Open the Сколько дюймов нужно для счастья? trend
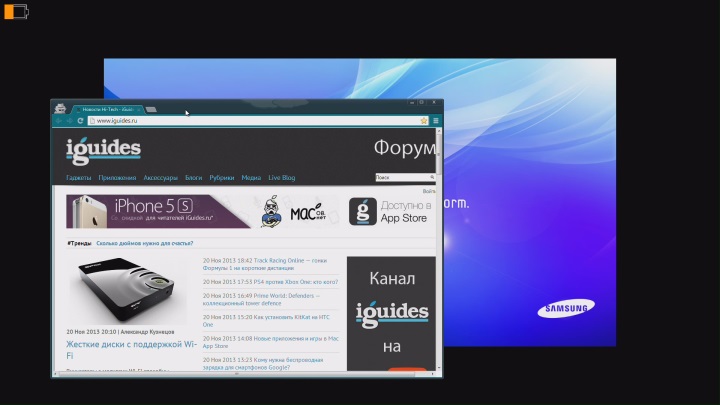This screenshot has height=405, width=720. coord(145,243)
